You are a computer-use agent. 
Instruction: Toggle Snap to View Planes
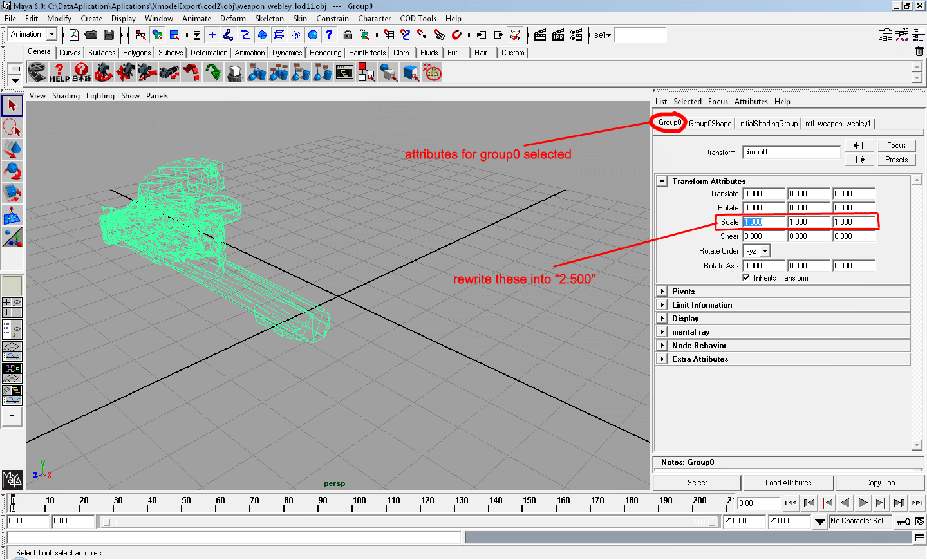439,35
